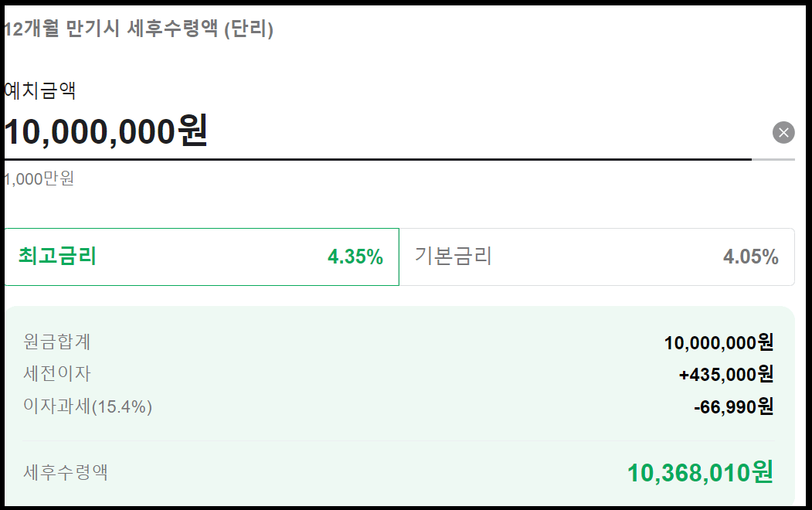The height and width of the screenshot is (510, 812).
Task: Clear the deposit amount using the X icon
Action: click(x=783, y=132)
